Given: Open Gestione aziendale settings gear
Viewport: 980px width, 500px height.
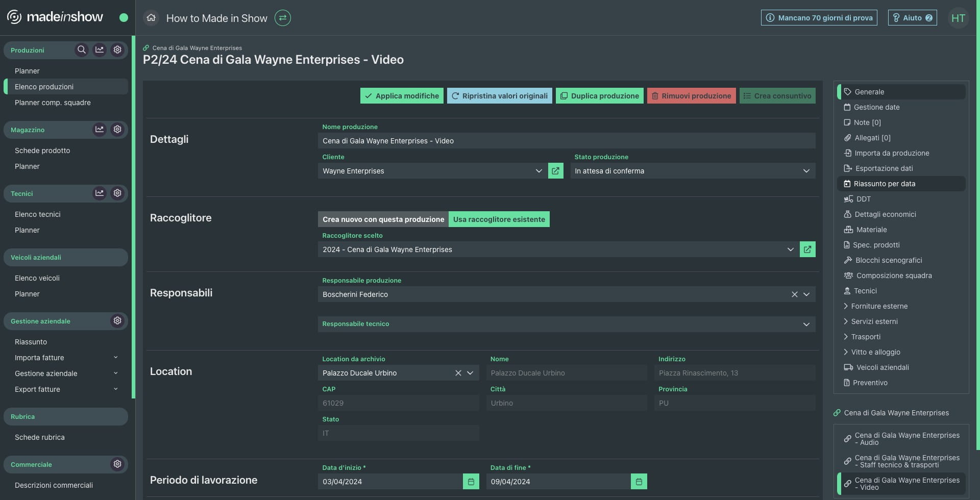Looking at the screenshot, I should click(117, 321).
